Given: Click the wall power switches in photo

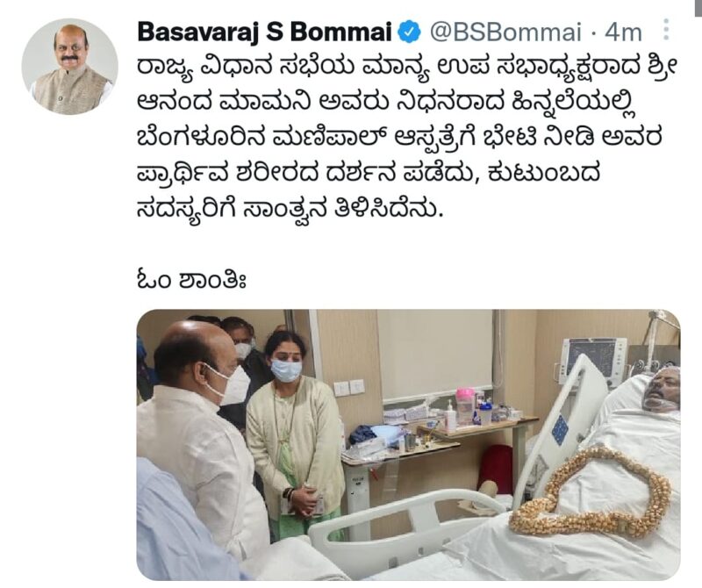Looking at the screenshot, I should pyautogui.click(x=348, y=388).
